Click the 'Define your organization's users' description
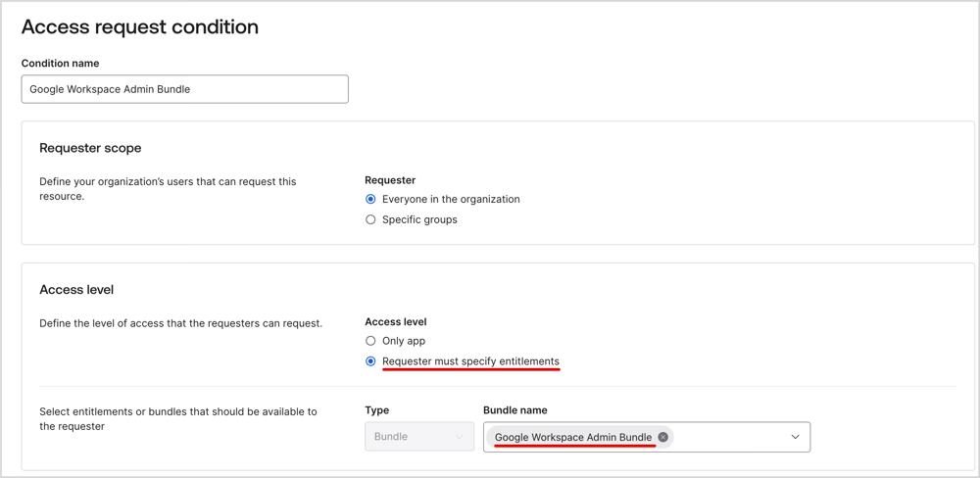This screenshot has height=478, width=980. 168,189
